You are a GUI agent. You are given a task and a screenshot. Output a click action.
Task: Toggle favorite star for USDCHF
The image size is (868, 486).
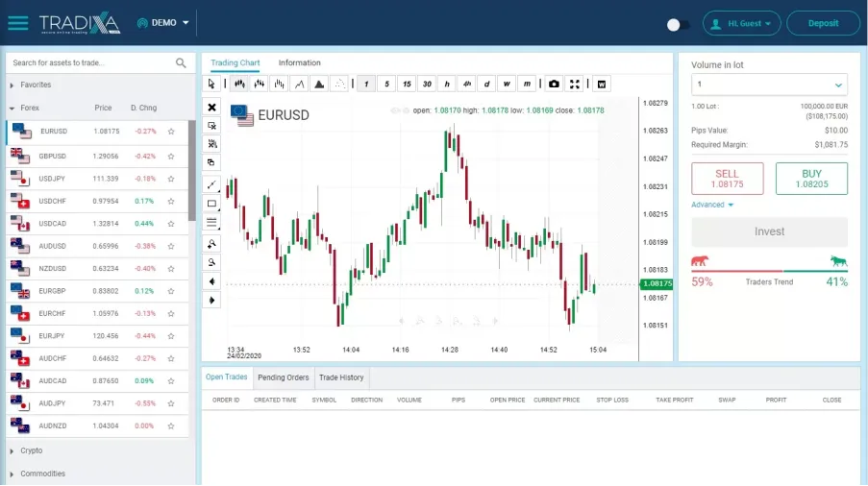171,202
